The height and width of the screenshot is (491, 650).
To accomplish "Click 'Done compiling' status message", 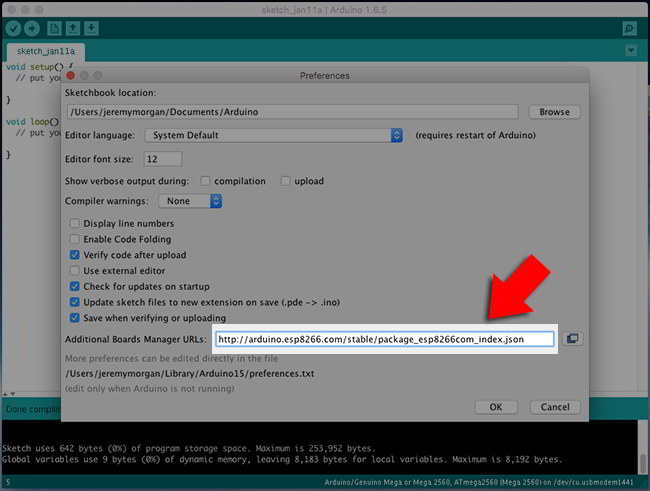I will (x=33, y=409).
